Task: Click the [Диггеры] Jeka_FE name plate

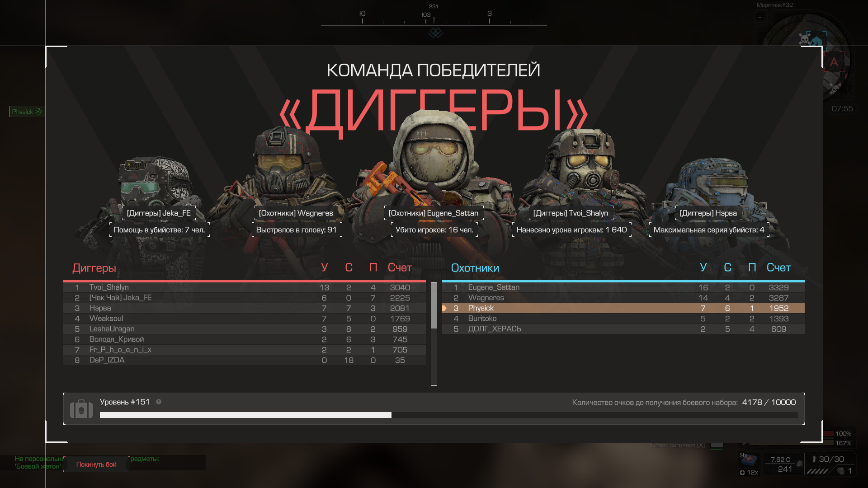Action: pyautogui.click(x=159, y=213)
